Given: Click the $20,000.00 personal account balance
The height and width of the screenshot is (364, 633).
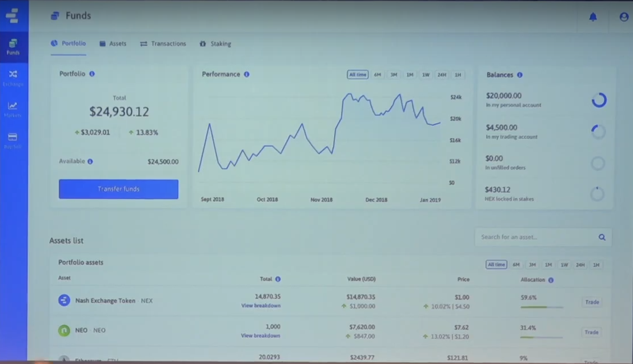Looking at the screenshot, I should point(503,95).
